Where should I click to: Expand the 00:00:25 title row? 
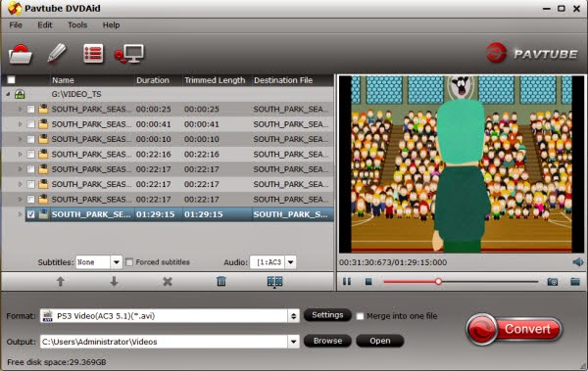[21, 109]
